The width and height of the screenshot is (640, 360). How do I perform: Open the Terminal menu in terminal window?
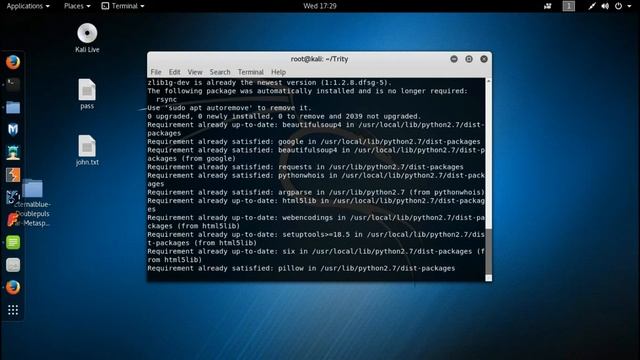point(251,72)
